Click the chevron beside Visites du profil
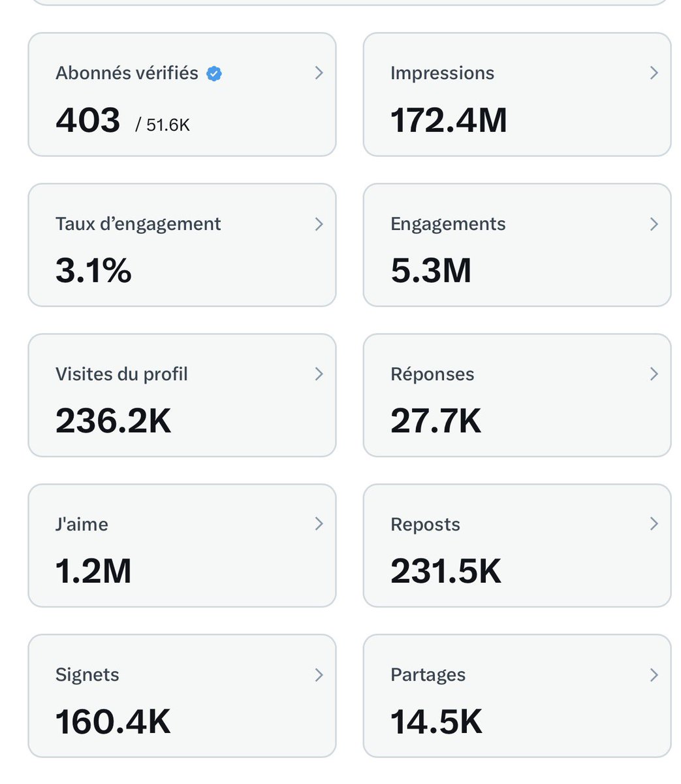This screenshot has width=681, height=784. click(319, 374)
